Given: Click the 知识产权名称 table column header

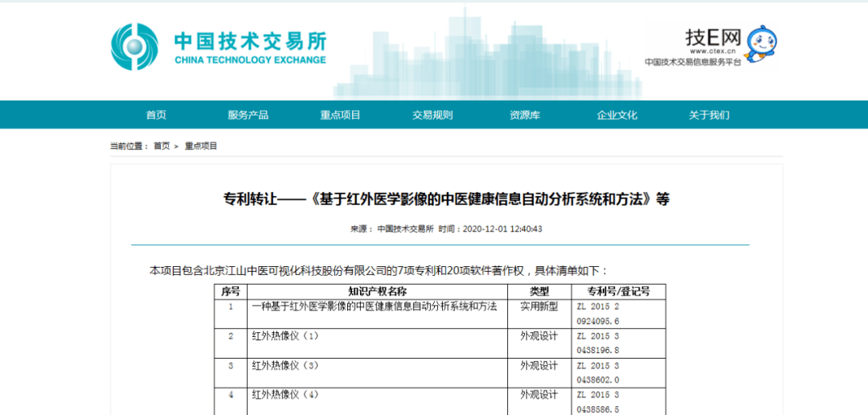Looking at the screenshot, I should click(x=377, y=291).
